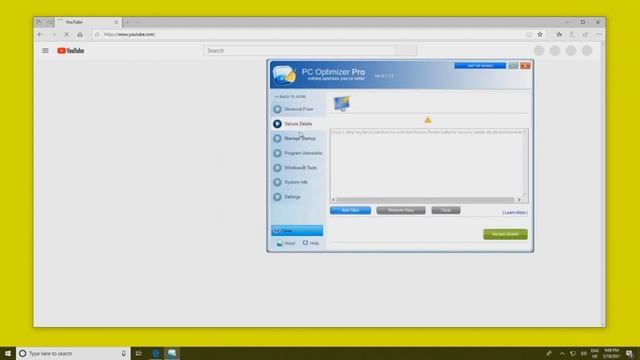The image size is (640, 360).
Task: Click the green Secure Delete button
Action: (505, 234)
